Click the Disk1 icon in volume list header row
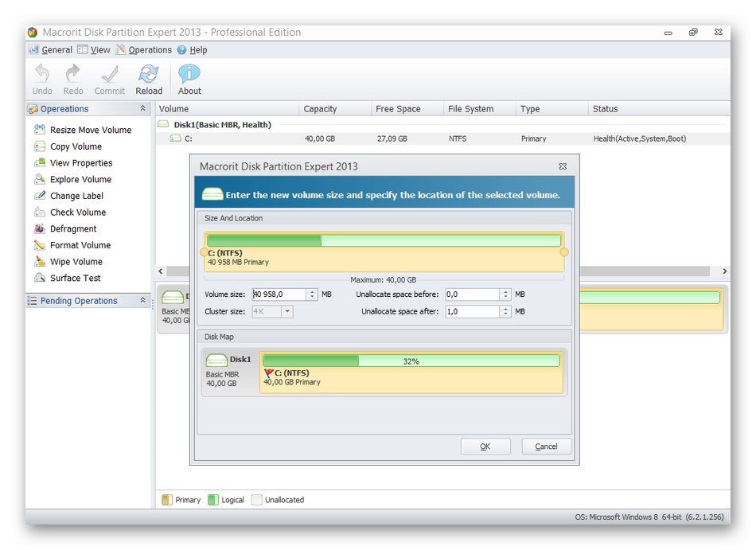 (x=163, y=124)
